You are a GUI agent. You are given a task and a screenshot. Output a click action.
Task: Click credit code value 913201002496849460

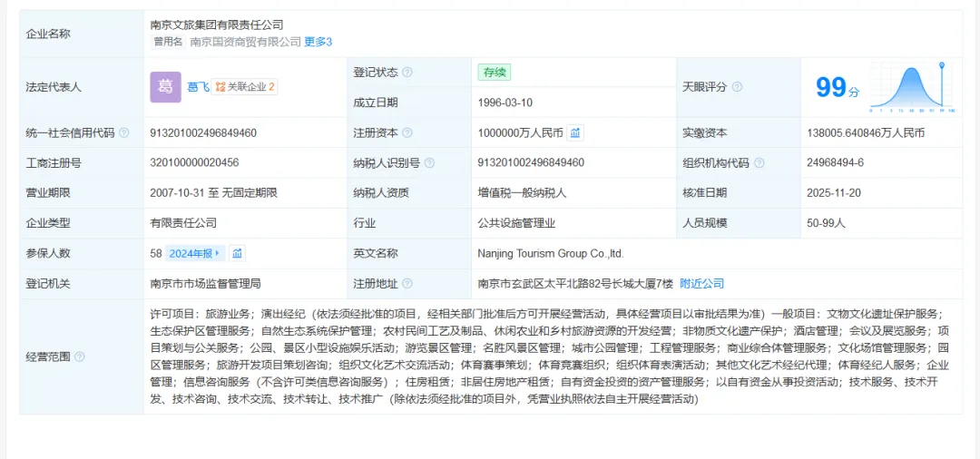tap(204, 133)
